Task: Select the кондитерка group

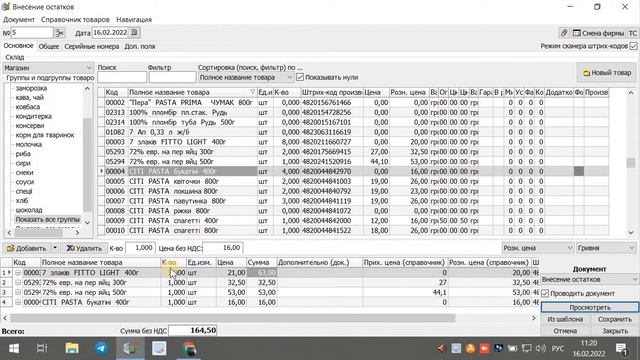Action: tap(33, 116)
